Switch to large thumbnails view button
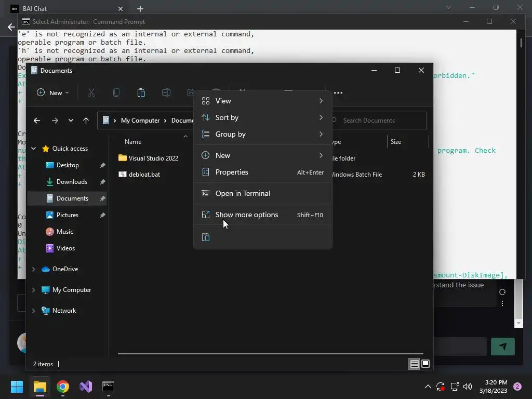The width and height of the screenshot is (532, 399). (425, 364)
